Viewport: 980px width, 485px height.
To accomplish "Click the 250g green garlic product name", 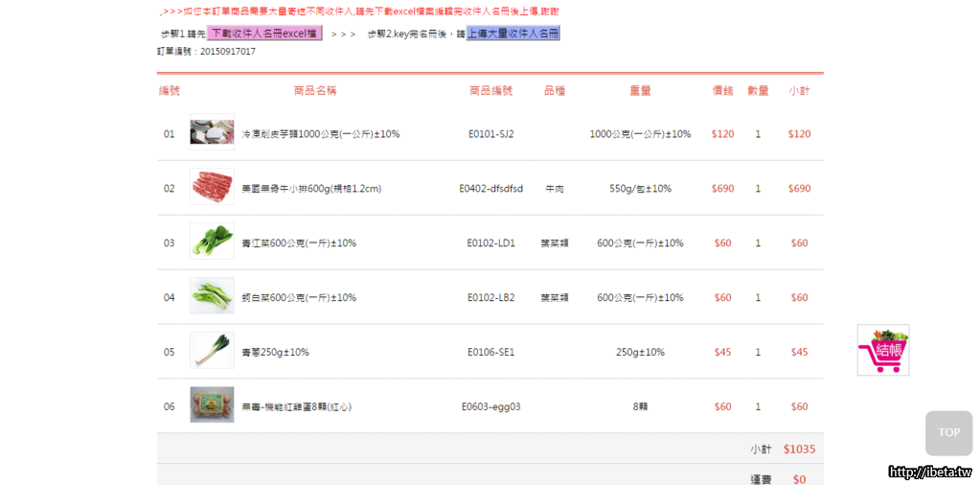I will [x=275, y=352].
